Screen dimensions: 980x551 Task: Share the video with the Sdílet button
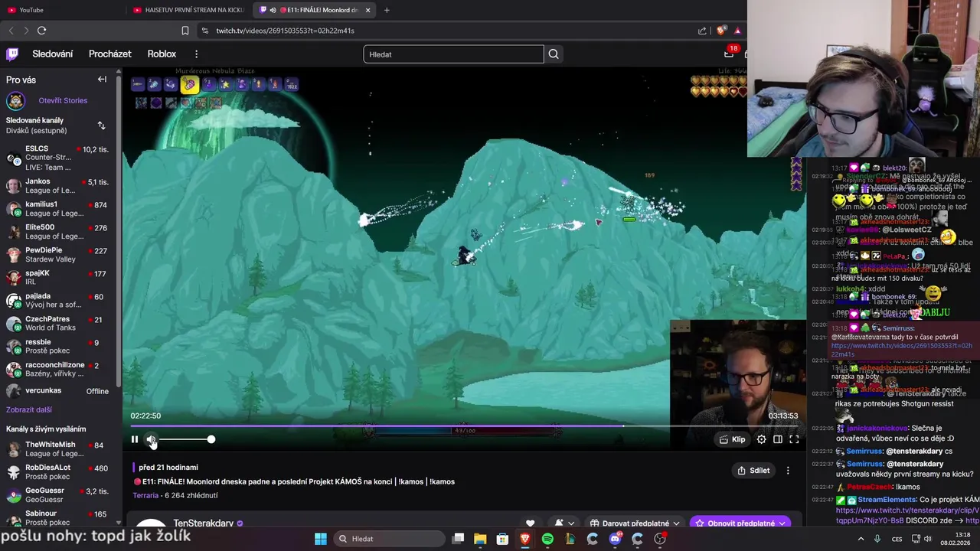click(x=753, y=471)
